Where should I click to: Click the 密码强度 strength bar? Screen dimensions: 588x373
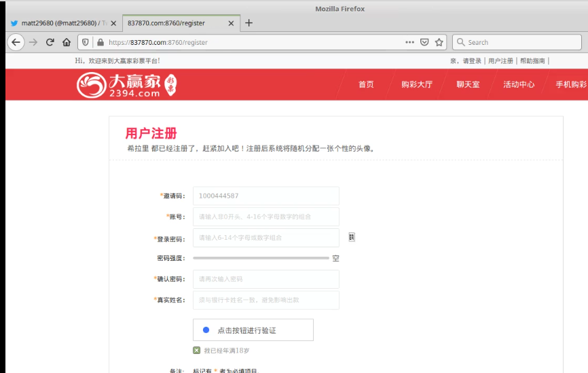[261, 258]
